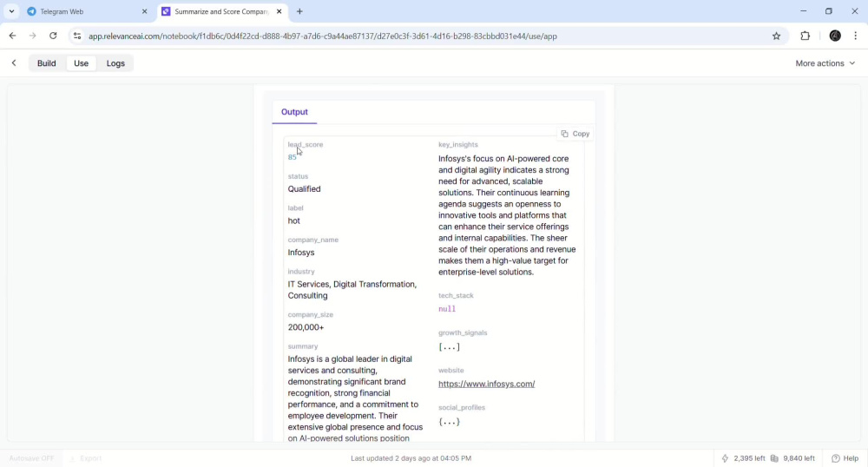Open the infosys.com website link
868x467 pixels.
(x=487, y=384)
